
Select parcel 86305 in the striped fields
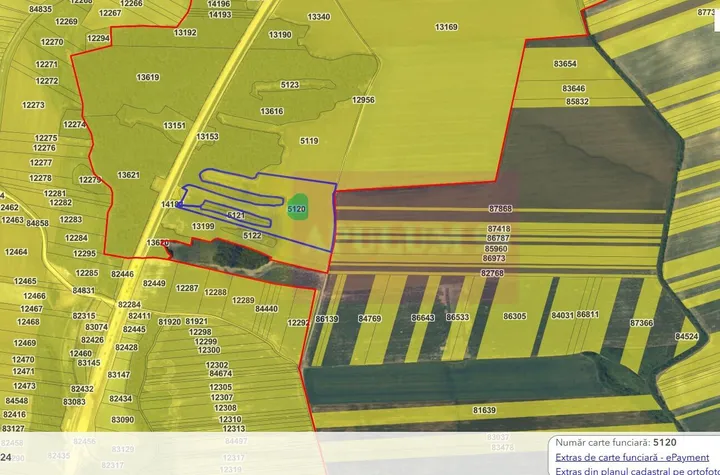(515, 316)
